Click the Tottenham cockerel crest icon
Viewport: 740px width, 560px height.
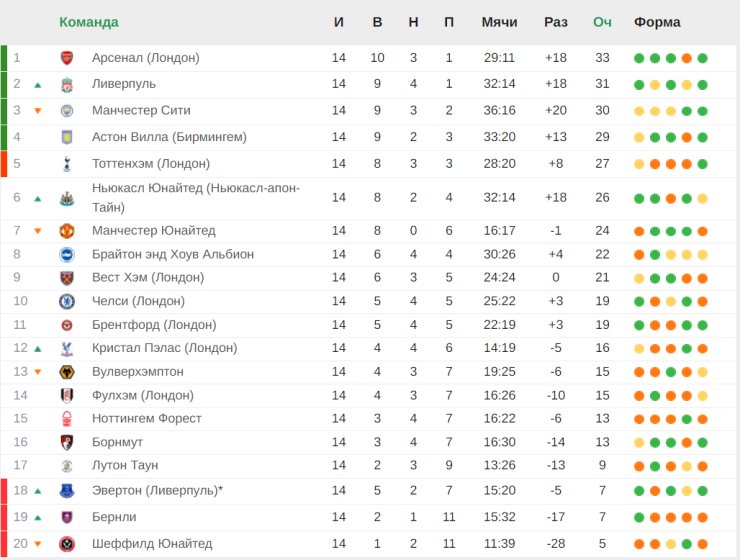tap(67, 164)
